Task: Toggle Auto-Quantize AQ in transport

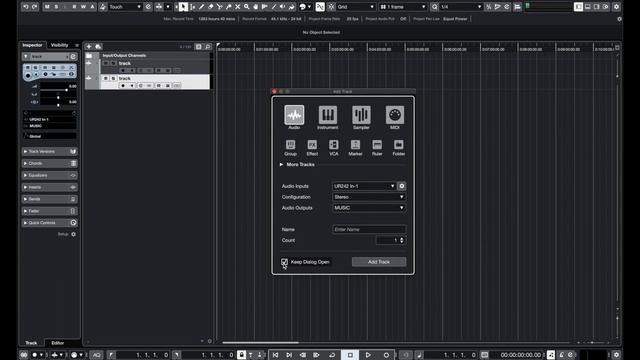Action: click(96, 355)
